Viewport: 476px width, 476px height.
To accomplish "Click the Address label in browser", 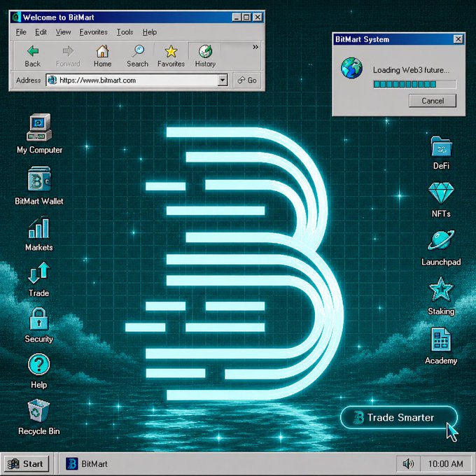I will pyautogui.click(x=28, y=80).
